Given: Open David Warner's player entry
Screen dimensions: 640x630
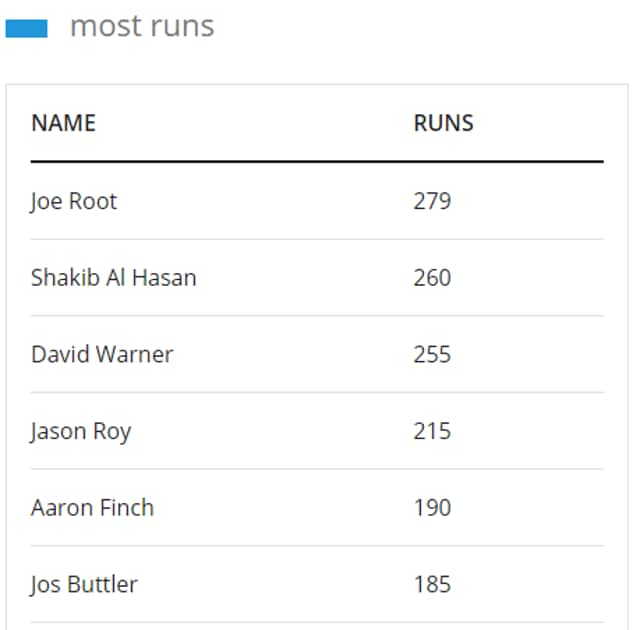Looking at the screenshot, I should (102, 354).
